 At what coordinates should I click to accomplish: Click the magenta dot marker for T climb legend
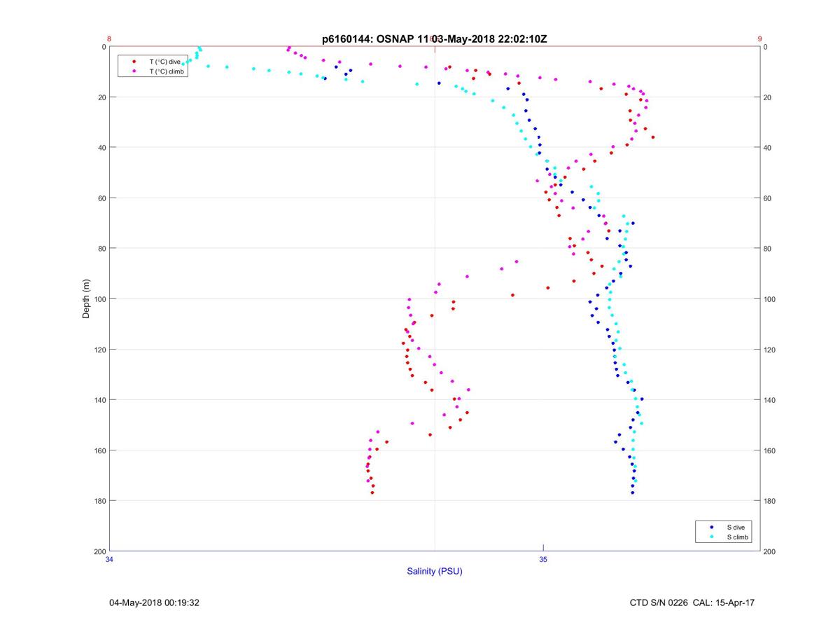coord(134,71)
